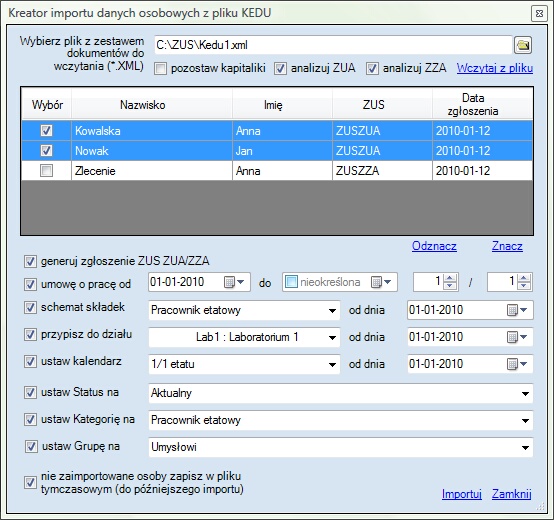Open calendar icon in 'przypisz do działu' od dnia field

click(x=512, y=337)
